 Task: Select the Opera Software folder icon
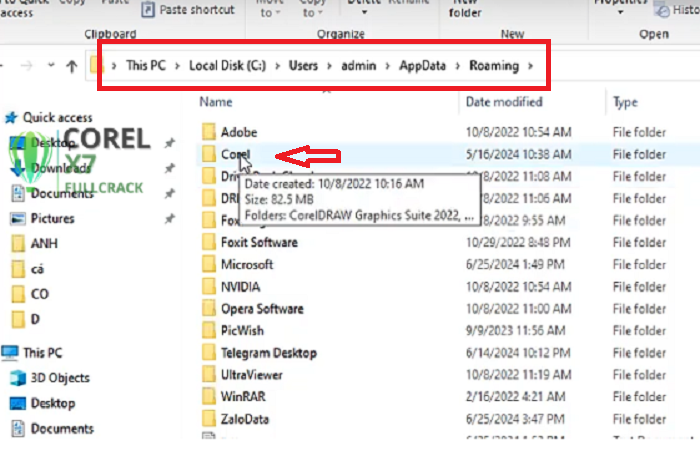pos(208,308)
